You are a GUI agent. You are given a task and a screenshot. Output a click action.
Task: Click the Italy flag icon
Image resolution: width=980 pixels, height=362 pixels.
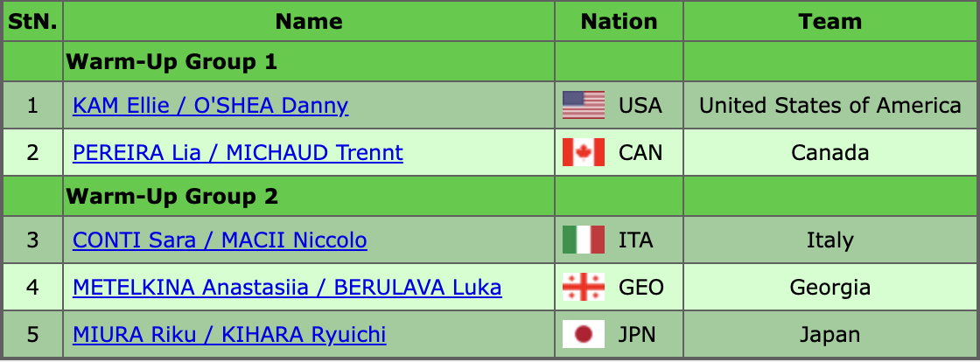click(584, 240)
